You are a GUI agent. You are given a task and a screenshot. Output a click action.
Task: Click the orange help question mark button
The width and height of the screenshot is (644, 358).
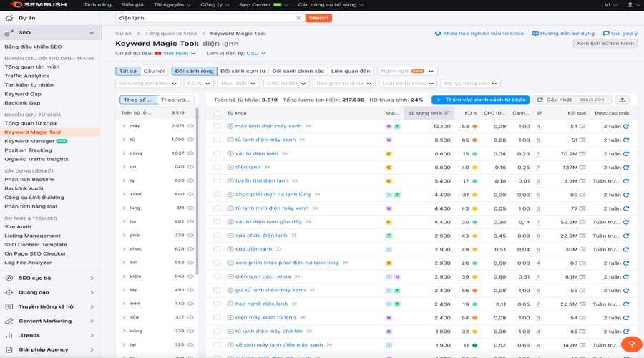point(631,344)
